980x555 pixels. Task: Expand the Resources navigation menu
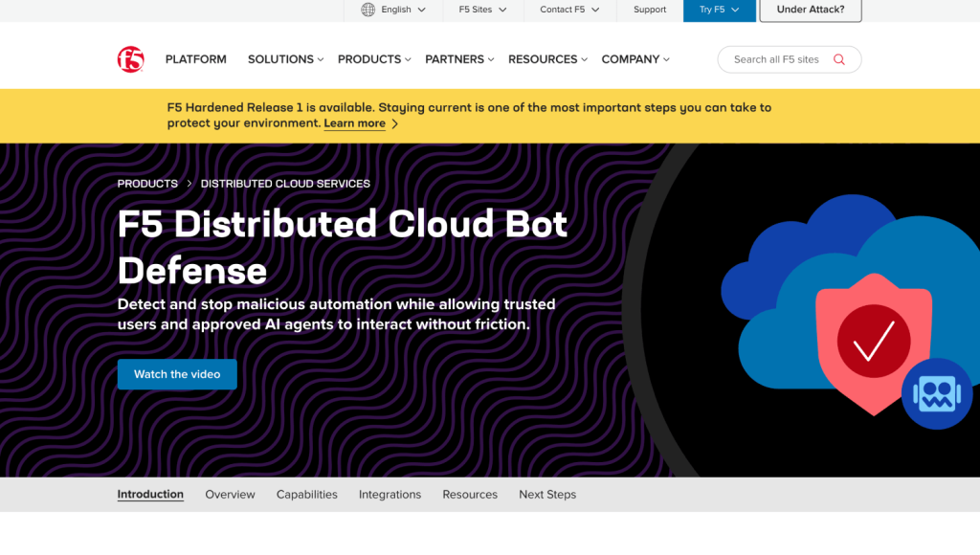547,59
